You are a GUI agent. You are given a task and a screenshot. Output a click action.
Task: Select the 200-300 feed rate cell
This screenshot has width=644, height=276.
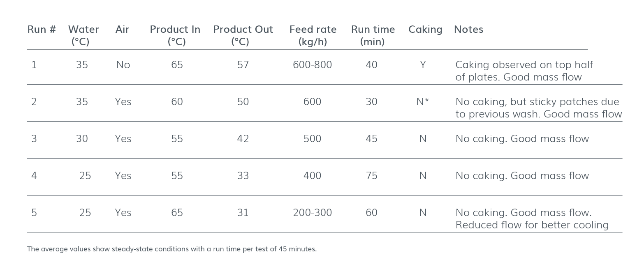[312, 213]
